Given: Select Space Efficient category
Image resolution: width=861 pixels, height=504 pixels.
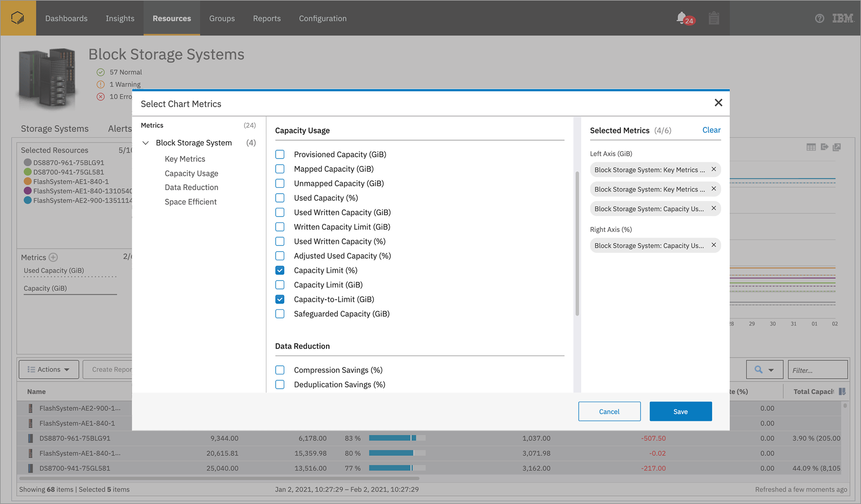Looking at the screenshot, I should pos(191,202).
